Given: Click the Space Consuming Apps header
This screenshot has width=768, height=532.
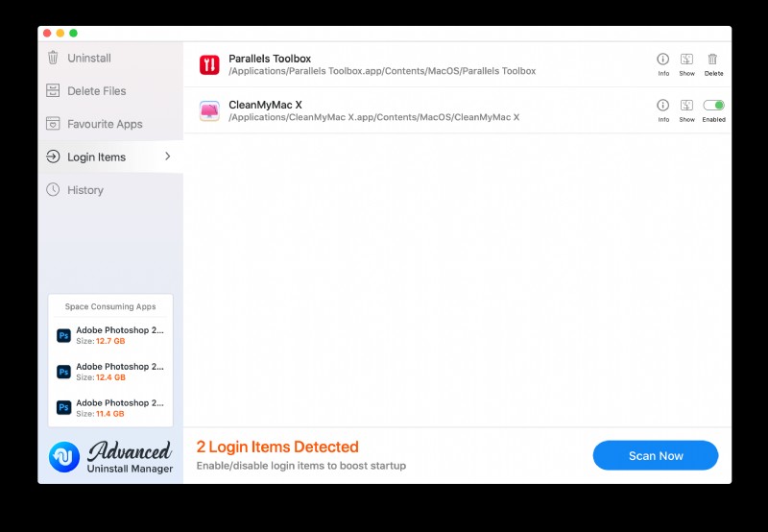Looking at the screenshot, I should [110, 306].
